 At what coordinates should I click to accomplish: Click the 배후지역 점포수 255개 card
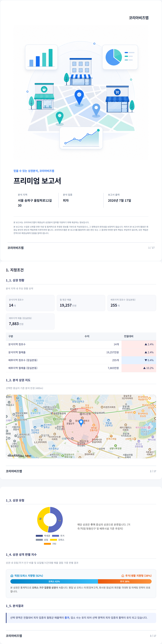[132, 303]
